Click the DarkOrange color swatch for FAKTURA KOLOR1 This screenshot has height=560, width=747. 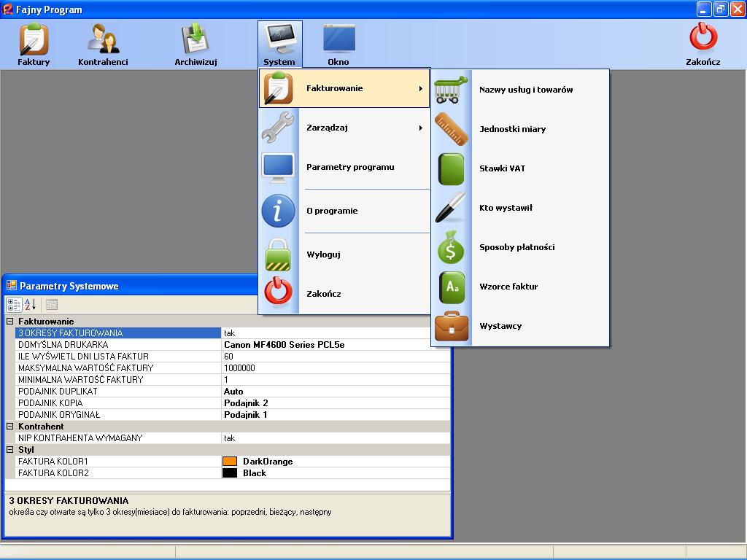coord(230,462)
